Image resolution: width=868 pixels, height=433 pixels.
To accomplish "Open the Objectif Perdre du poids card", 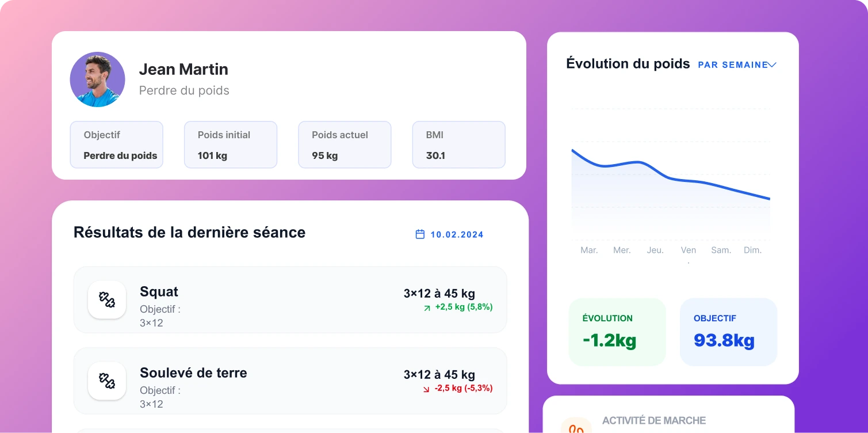I will click(117, 145).
